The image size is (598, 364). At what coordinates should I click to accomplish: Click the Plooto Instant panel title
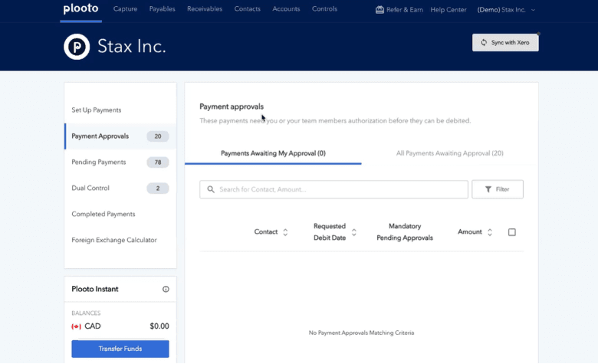pyautogui.click(x=95, y=289)
